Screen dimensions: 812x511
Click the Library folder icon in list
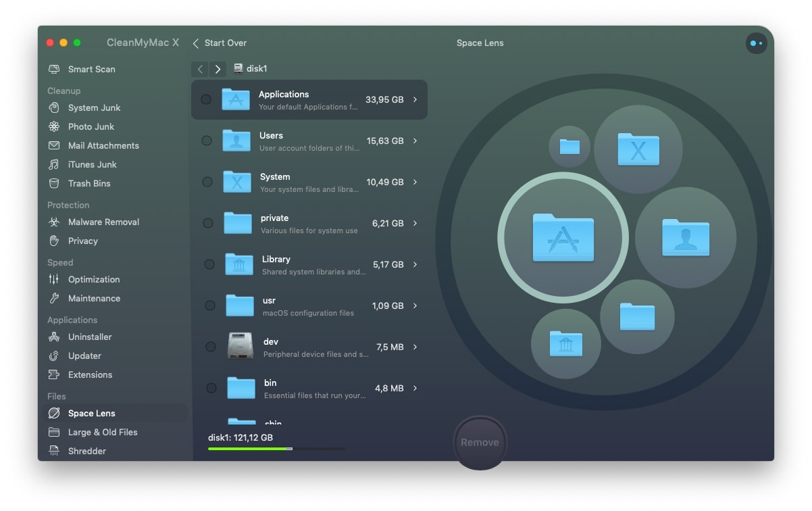click(239, 264)
